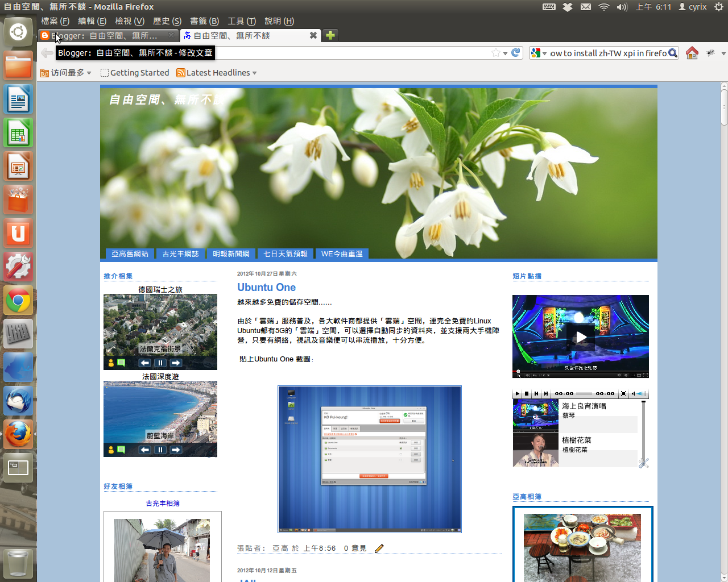Pause the 德國瑞士之旅 slideshow
The image size is (728, 582).
[160, 363]
